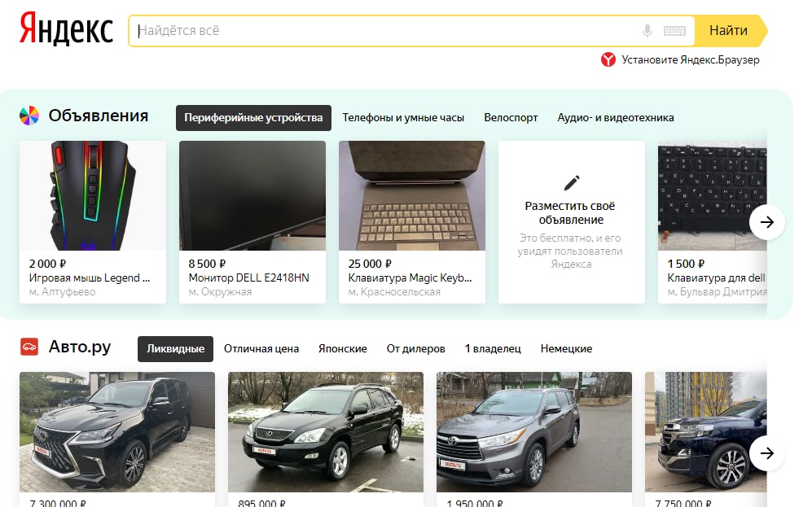The height and width of the screenshot is (507, 812).
Task: Switch to Велоспорт tab
Action: [511, 117]
